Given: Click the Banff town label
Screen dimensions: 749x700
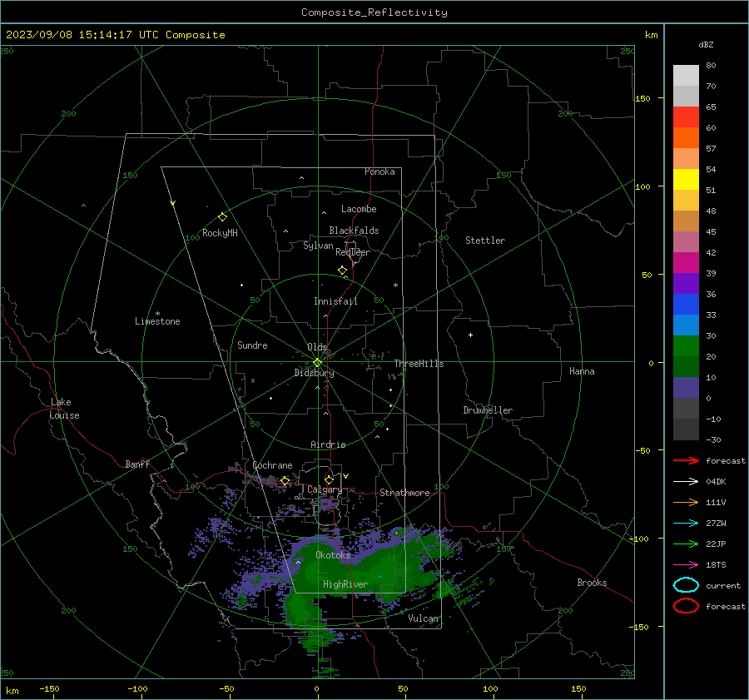Looking at the screenshot, I should click(137, 464).
